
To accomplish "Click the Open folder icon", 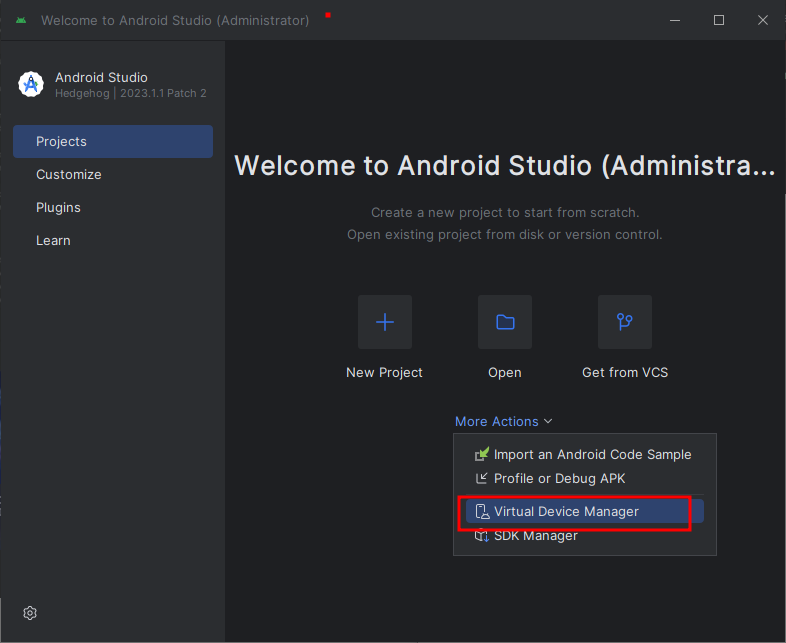I will [505, 322].
